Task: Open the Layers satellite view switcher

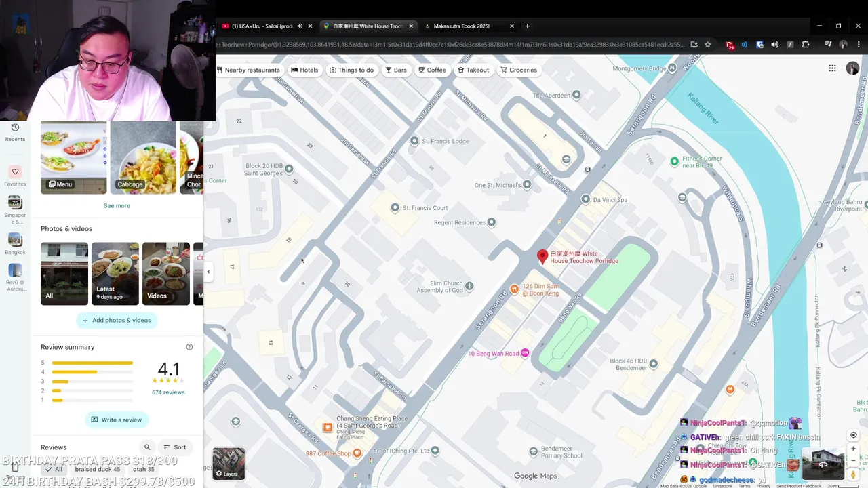Action: (x=229, y=464)
